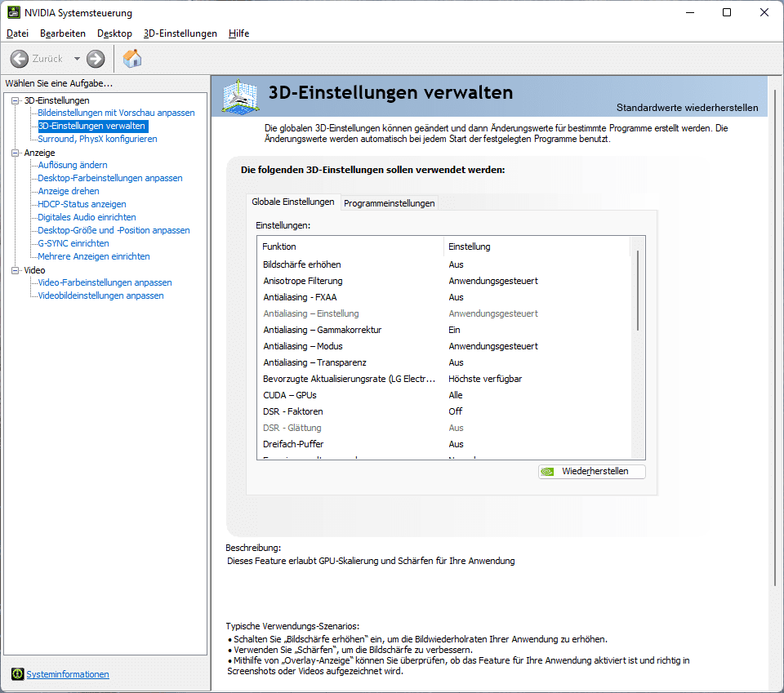Viewport: 784px width, 693px height.
Task: Click the Einstellung column header
Action: pos(537,247)
